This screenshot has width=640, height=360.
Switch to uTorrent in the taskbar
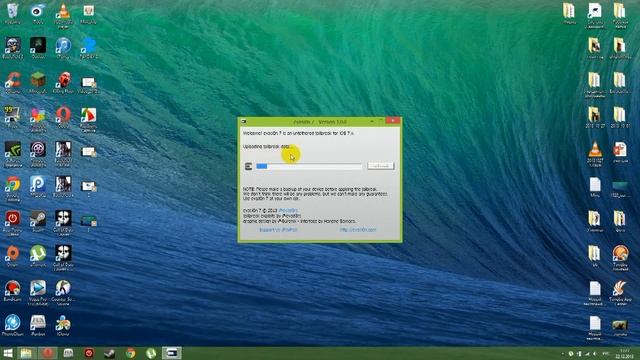pyautogui.click(x=151, y=353)
